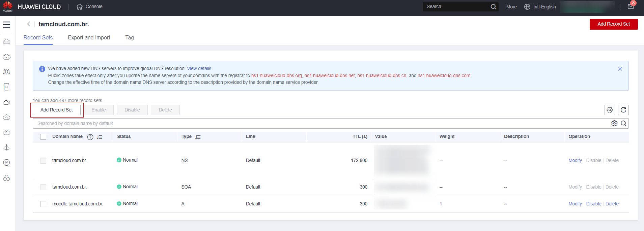Viewport: 644px width, 231px height.
Task: Open the mail notifications icon
Action: tap(631, 6)
